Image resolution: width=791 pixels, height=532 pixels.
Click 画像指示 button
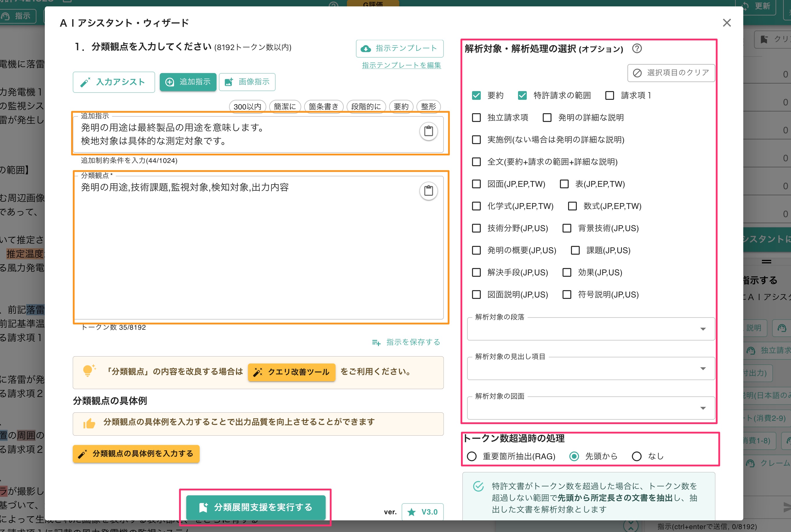[x=247, y=82]
